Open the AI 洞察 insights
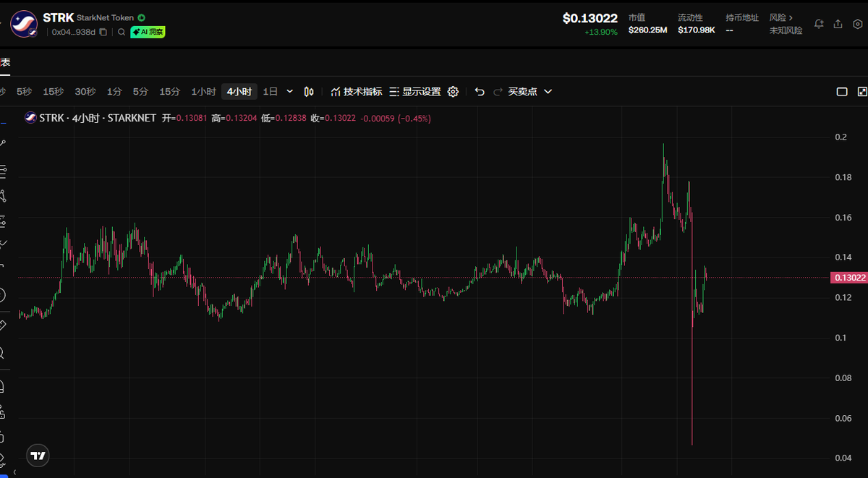 click(x=148, y=32)
